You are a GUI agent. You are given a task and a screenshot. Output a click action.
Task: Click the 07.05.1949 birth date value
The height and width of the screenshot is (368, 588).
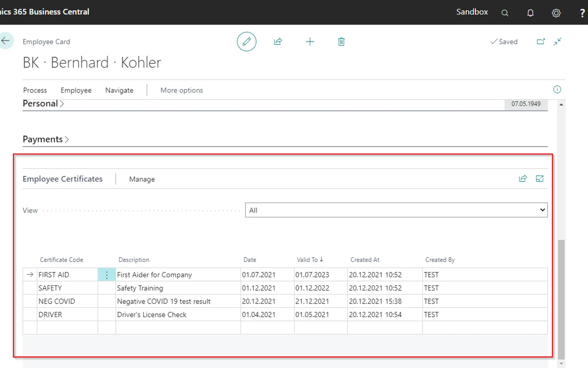[526, 104]
